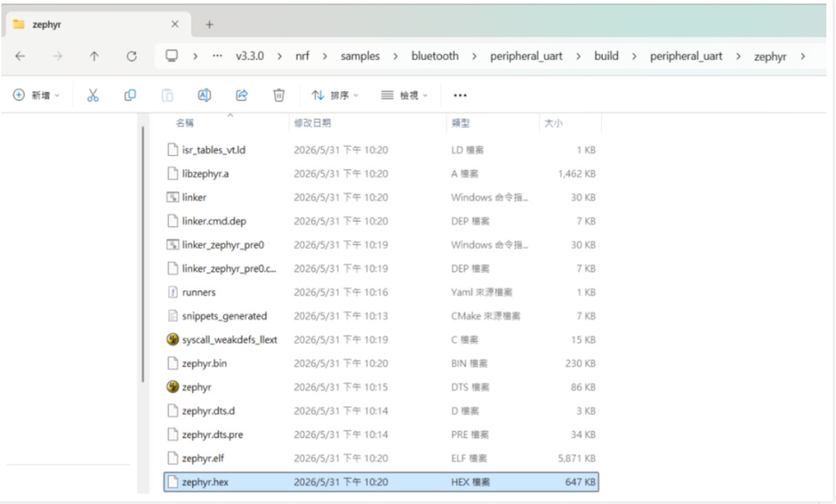836x504 pixels.
Task: Go to build folder in breadcrumb
Action: pyautogui.click(x=606, y=56)
